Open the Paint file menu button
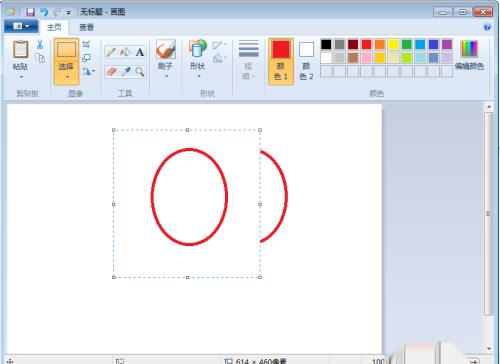 coord(21,26)
